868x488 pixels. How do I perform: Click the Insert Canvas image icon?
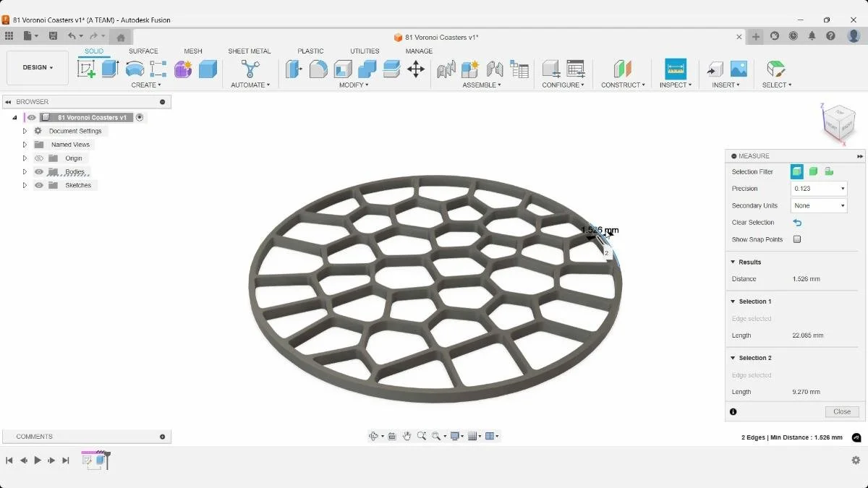739,69
